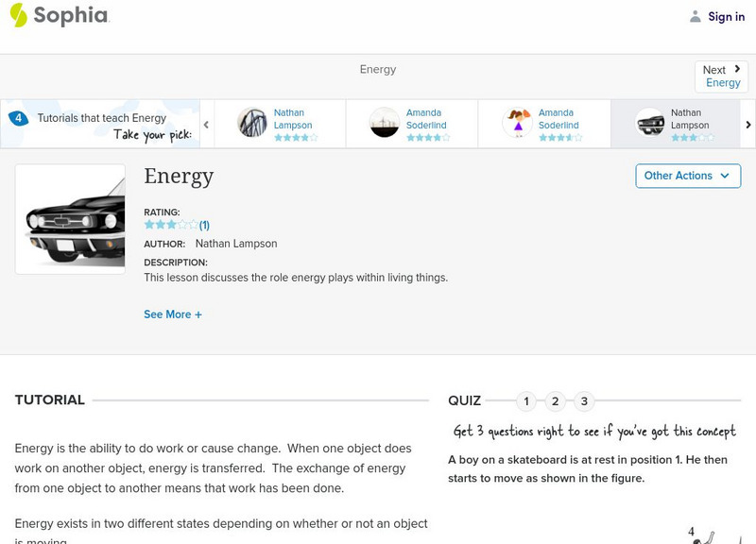Click the Energy lesson title heading
Image resolution: width=756 pixels, height=544 pixels.
[x=179, y=176]
